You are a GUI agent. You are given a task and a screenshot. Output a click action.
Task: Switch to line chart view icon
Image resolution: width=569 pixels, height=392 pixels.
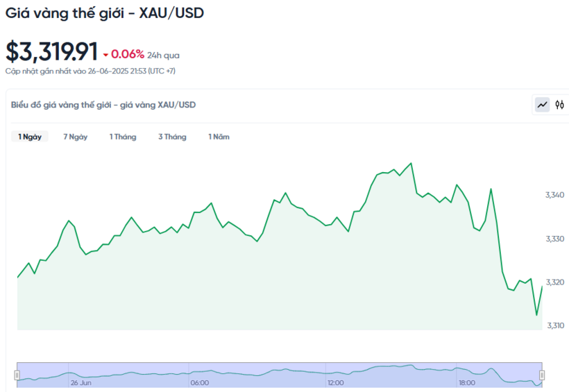542,105
